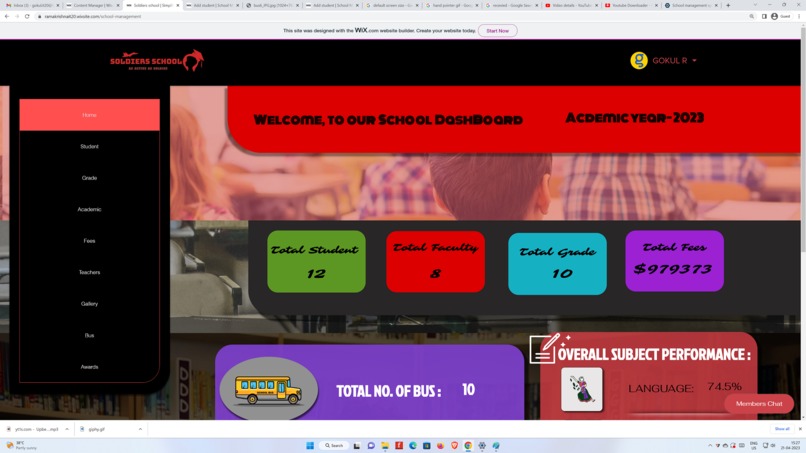Click the Chrome taskbar icon
This screenshot has width=806, height=453.
468,445
